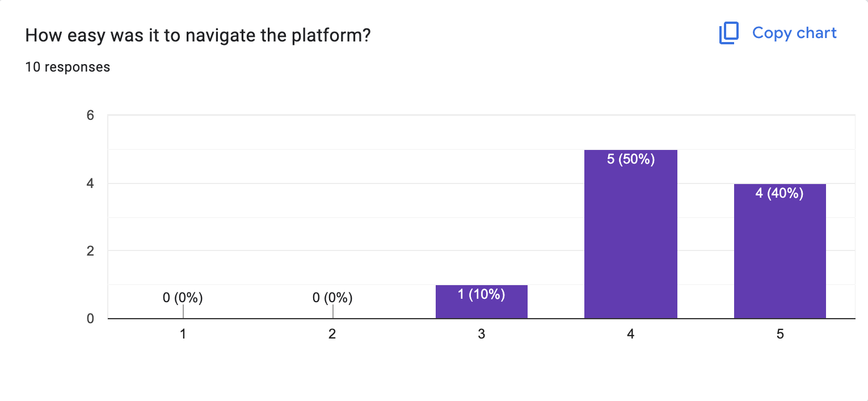Click x-axis label 5
This screenshot has width=868, height=401.
[x=779, y=335]
